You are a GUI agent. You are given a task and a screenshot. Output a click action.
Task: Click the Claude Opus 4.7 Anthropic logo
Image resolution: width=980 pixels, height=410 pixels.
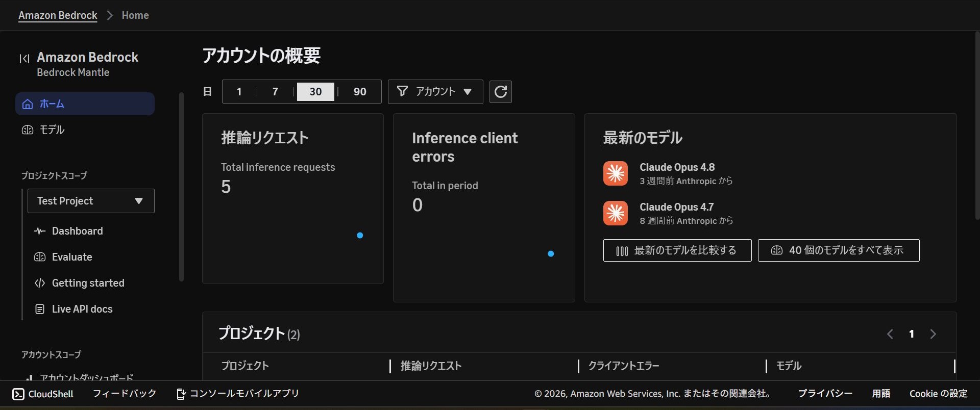point(616,213)
